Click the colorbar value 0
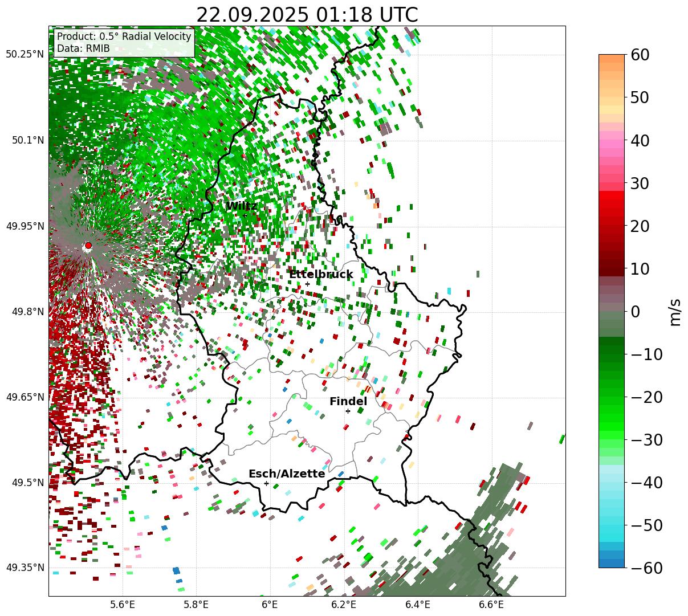Screen dimensions: 688x616 tap(636, 311)
